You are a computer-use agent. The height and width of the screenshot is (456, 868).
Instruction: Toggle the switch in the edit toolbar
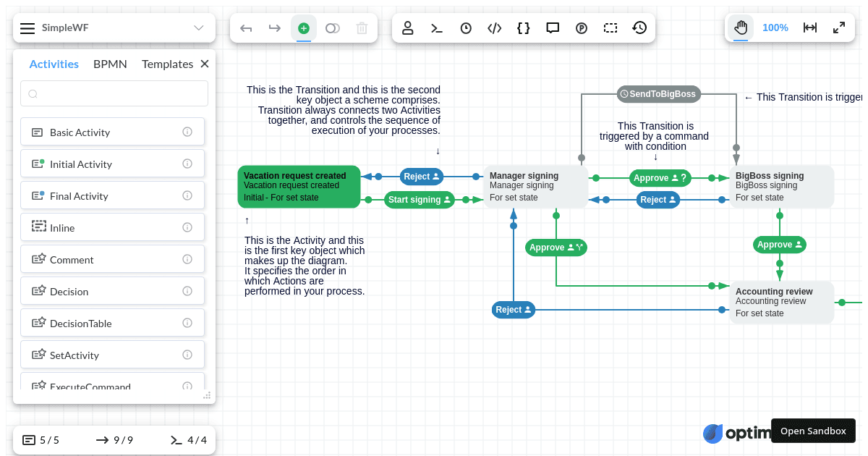[x=333, y=28]
